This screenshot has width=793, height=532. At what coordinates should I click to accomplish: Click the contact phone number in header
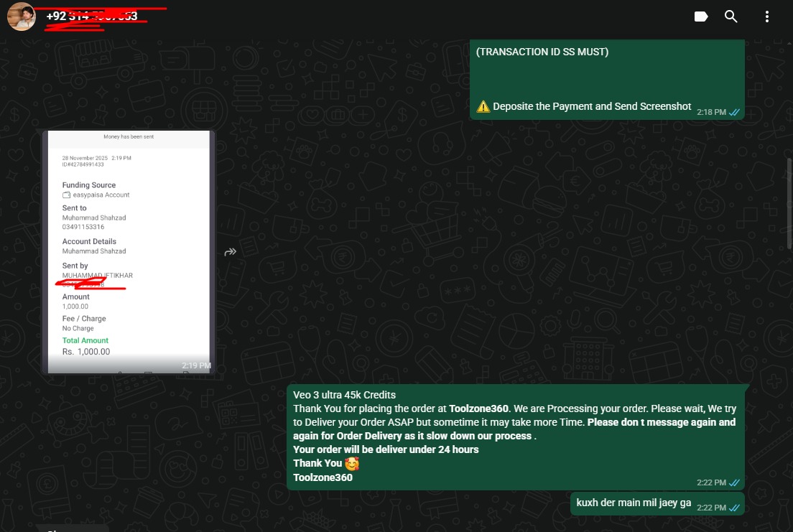tap(91, 16)
